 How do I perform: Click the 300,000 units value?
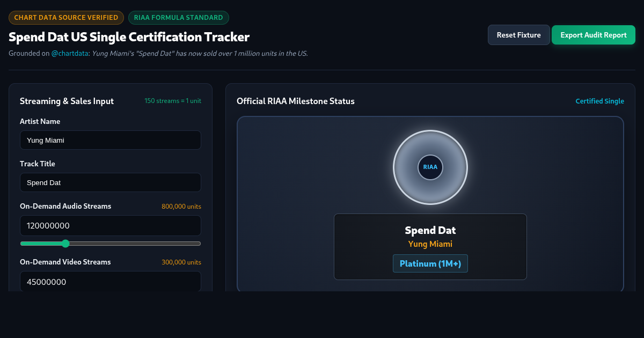181,262
